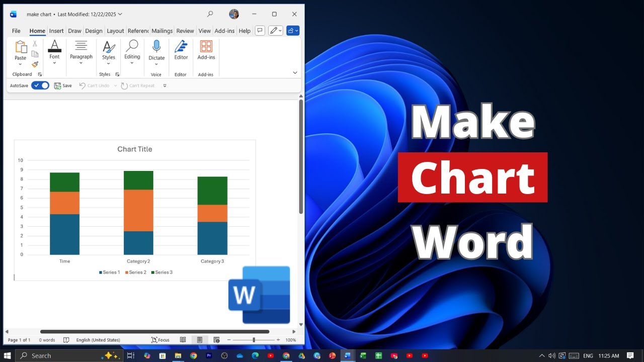Switch to the View tab
This screenshot has height=362, width=644.
click(x=204, y=31)
